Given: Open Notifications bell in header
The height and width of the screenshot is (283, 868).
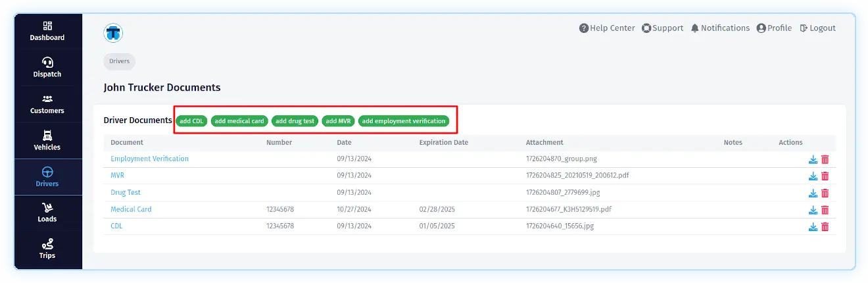Looking at the screenshot, I should pos(719,28).
